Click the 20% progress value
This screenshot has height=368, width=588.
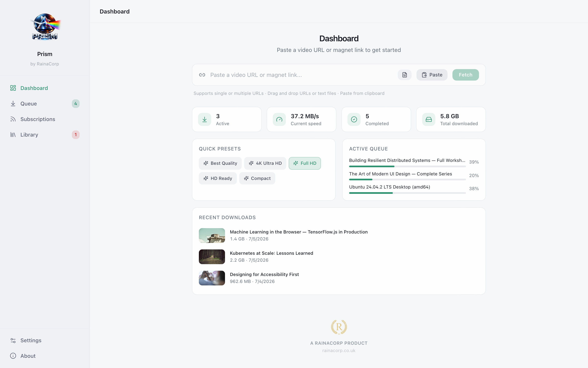[x=474, y=175]
